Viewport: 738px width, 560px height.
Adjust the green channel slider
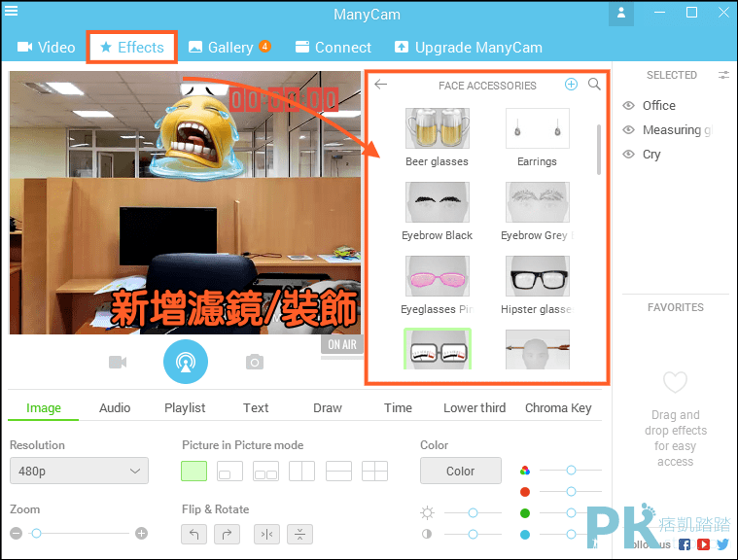(571, 512)
